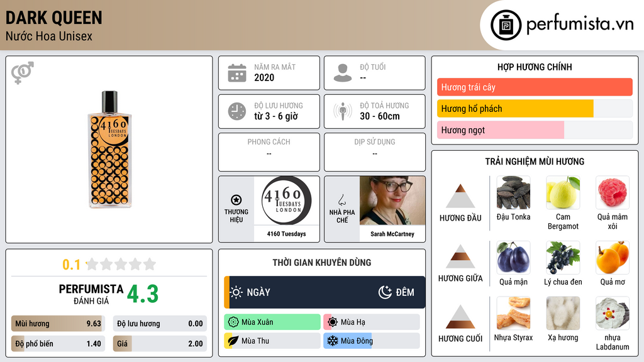
Task: Click the sillage icon for Độ toả hương
Action: (x=343, y=111)
